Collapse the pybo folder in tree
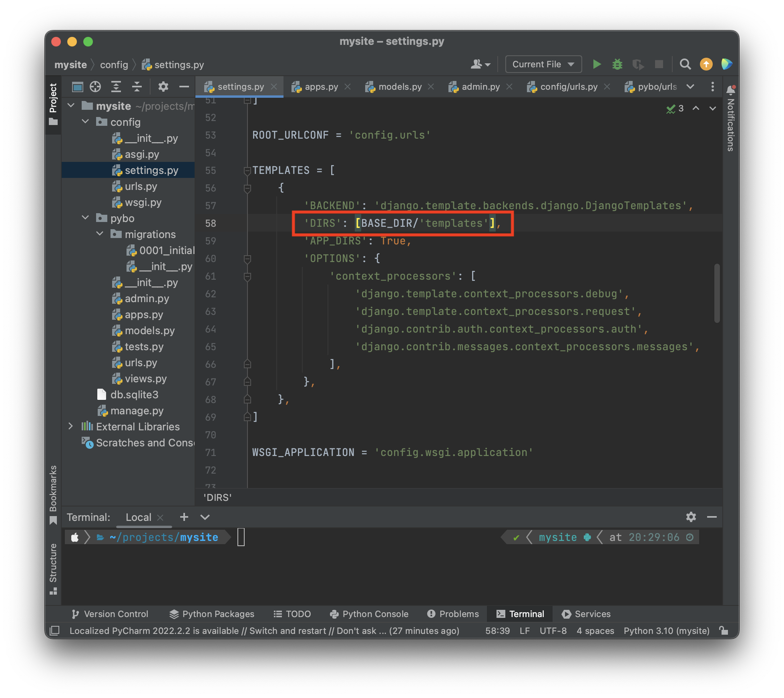This screenshot has width=784, height=698. click(x=85, y=218)
